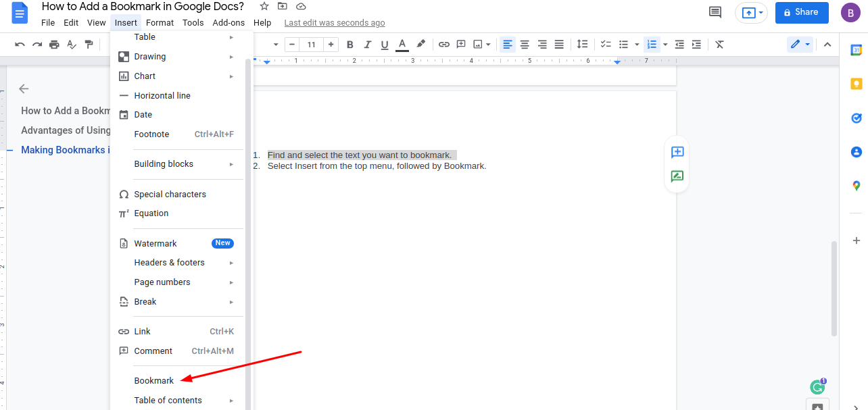Decrease the font size

coord(291,45)
